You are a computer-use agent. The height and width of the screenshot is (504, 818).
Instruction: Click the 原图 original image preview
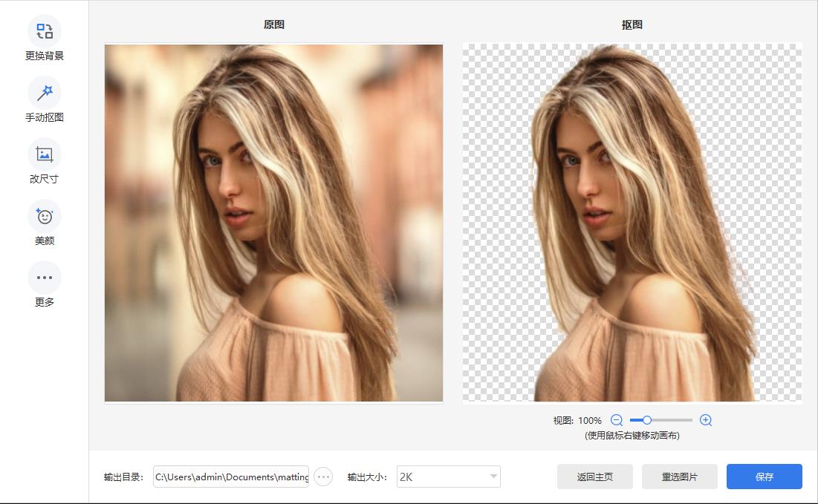pyautogui.click(x=274, y=223)
